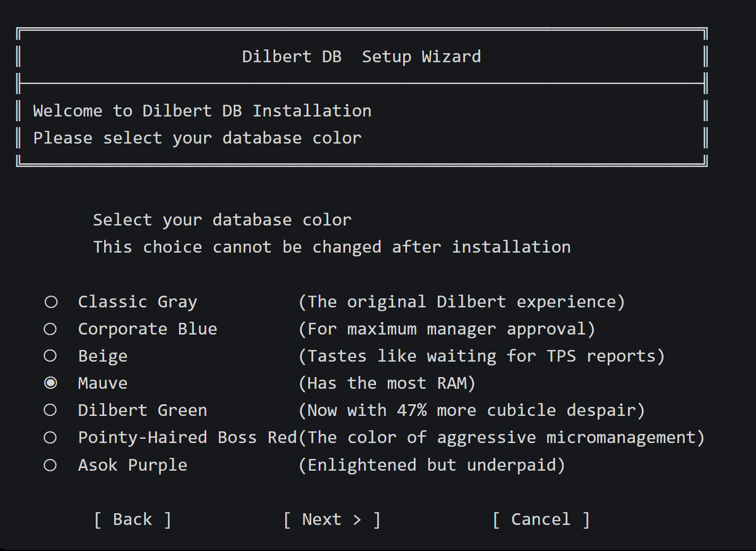756x551 pixels.
Task: Click the 'Beige' label text
Action: (x=103, y=356)
